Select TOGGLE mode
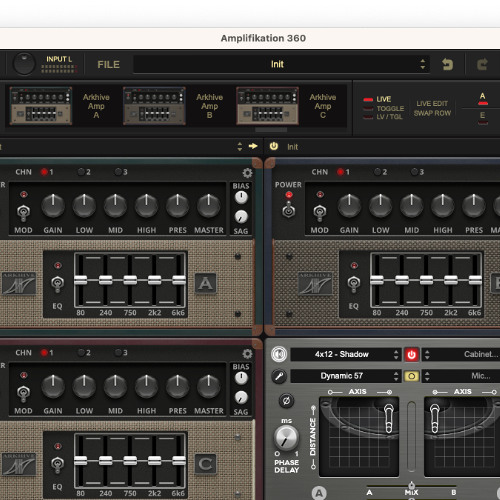The height and width of the screenshot is (500, 500). tap(383, 108)
